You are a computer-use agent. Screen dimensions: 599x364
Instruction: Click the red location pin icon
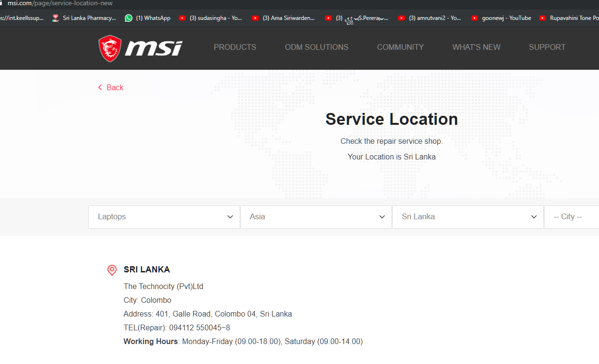[x=112, y=270]
